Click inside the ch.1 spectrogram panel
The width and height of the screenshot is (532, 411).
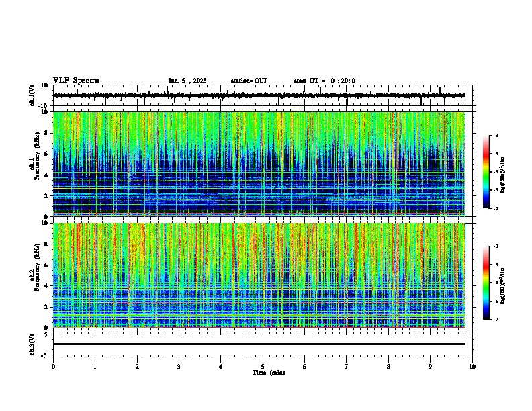point(259,164)
